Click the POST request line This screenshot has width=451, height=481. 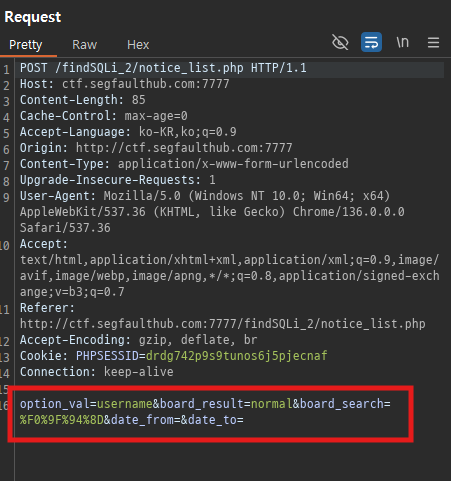(x=163, y=68)
